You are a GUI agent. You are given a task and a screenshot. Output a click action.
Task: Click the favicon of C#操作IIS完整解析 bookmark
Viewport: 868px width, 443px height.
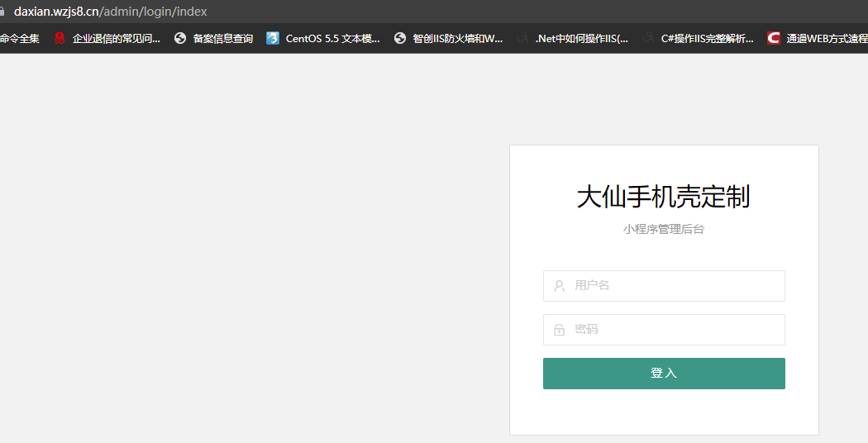click(x=648, y=38)
